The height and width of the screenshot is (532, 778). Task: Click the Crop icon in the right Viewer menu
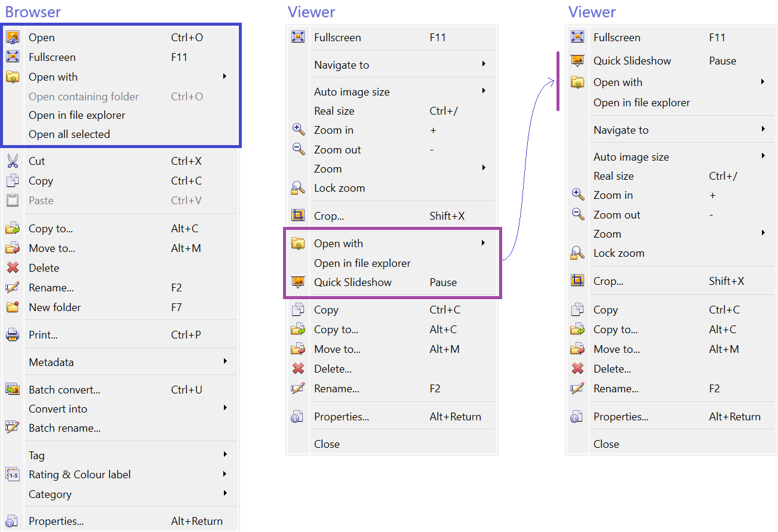click(x=577, y=281)
